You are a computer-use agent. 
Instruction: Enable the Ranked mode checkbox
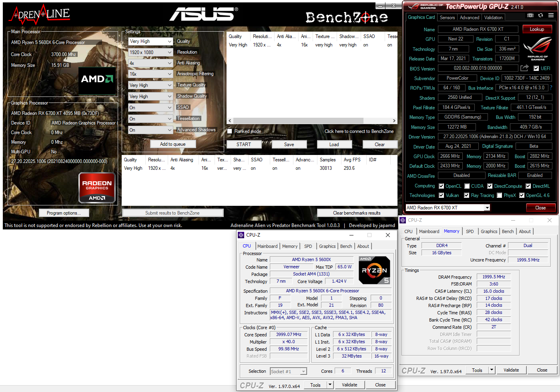[x=230, y=131]
